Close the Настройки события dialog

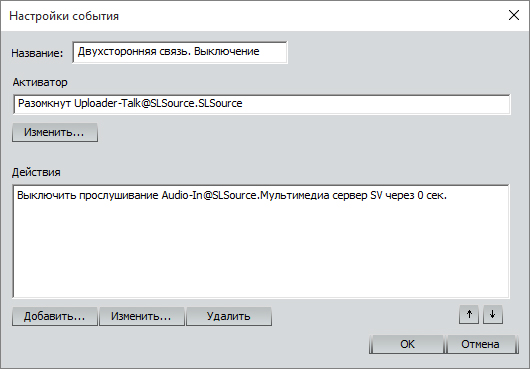click(x=514, y=15)
